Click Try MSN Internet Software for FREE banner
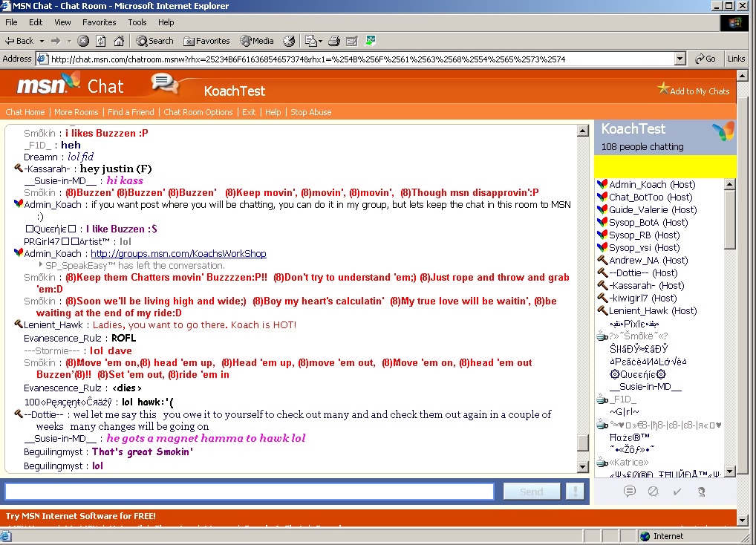Image resolution: width=756 pixels, height=545 pixels. (x=80, y=516)
